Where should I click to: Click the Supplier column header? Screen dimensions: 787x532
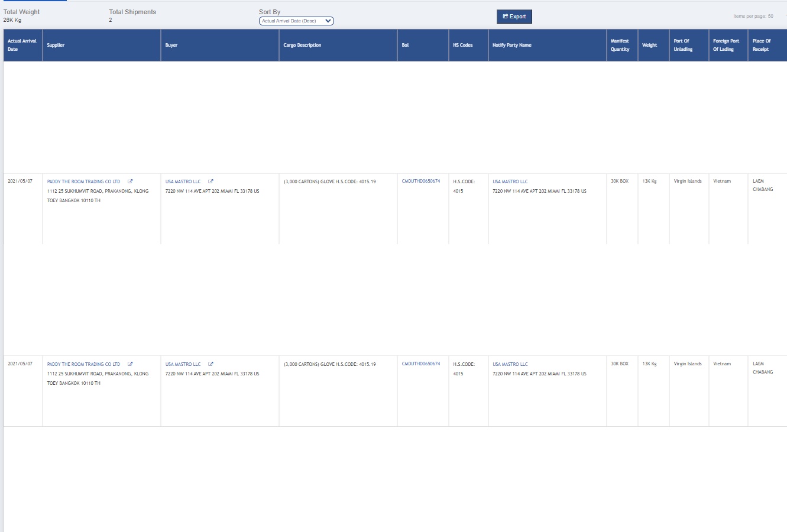56,45
